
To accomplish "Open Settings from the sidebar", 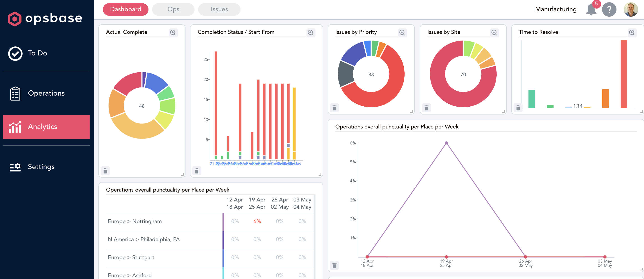I will [41, 167].
